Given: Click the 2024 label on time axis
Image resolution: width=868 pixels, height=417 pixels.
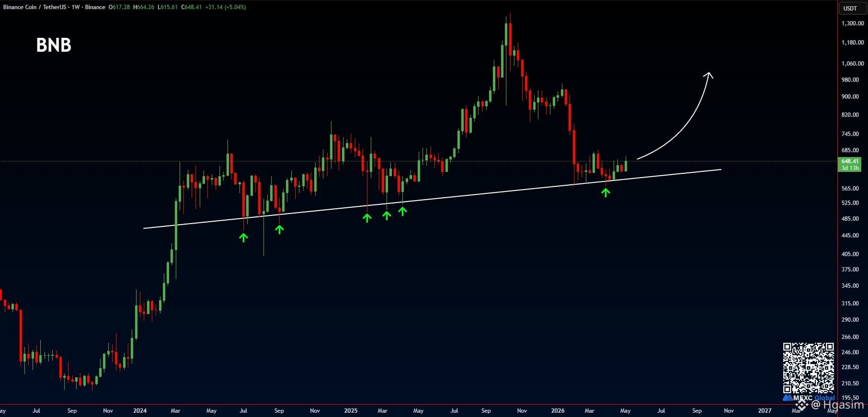Looking at the screenshot, I should (140, 411).
